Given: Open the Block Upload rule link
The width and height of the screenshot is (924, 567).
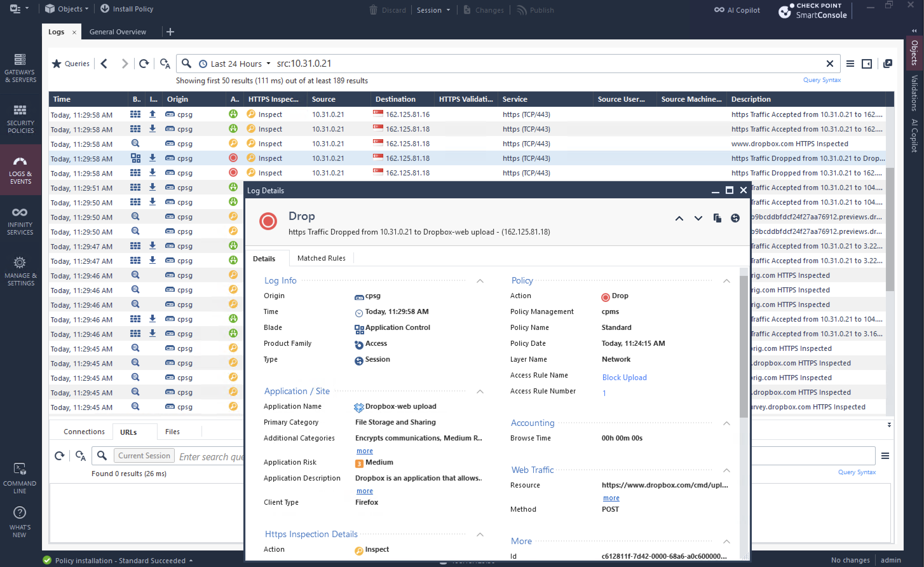Looking at the screenshot, I should point(624,377).
